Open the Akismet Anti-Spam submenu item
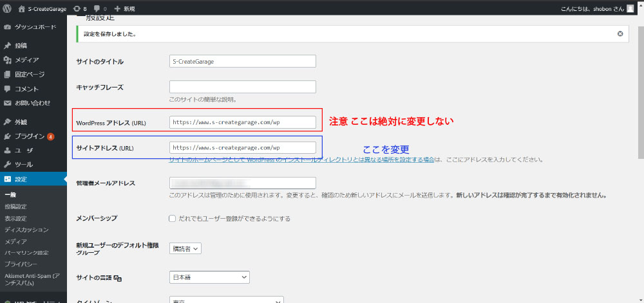Screen dimensions: 644x303 [32, 279]
